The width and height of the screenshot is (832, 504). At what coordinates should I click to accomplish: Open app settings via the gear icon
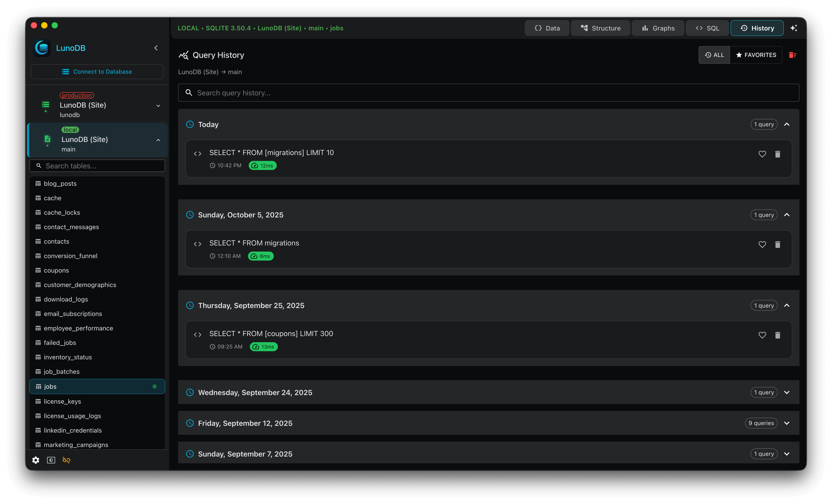(35, 460)
